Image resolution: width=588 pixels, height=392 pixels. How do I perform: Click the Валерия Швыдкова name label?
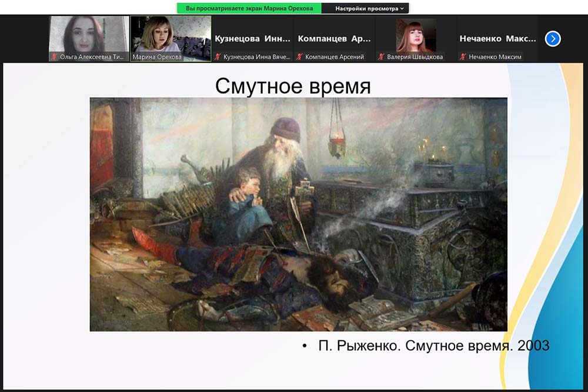point(415,57)
